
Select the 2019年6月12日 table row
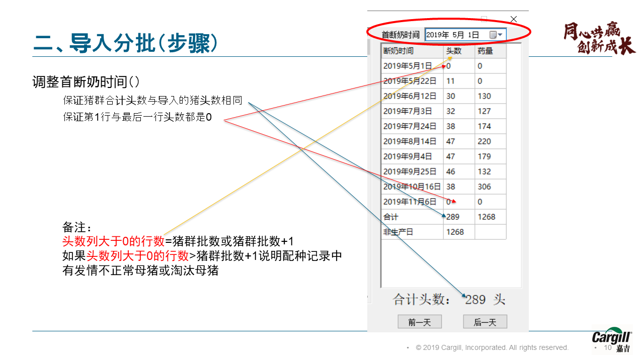click(412, 96)
